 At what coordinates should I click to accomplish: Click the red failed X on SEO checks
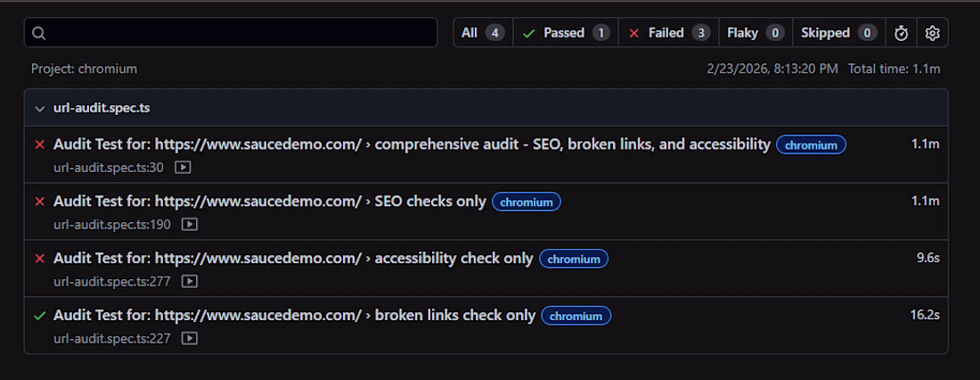click(40, 202)
